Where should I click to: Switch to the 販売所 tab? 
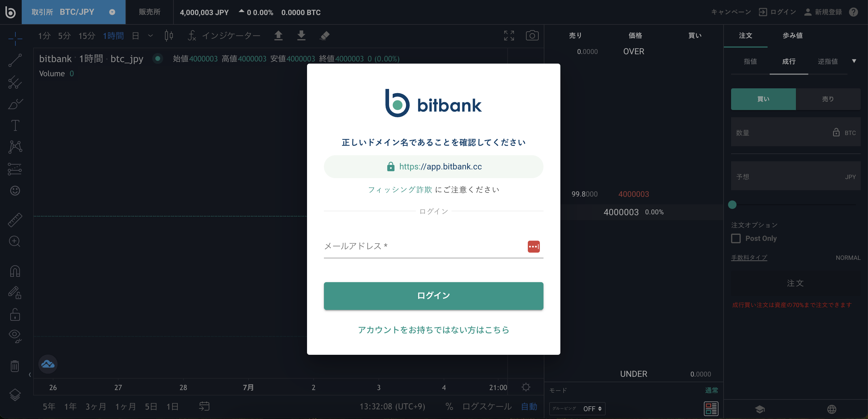point(150,12)
